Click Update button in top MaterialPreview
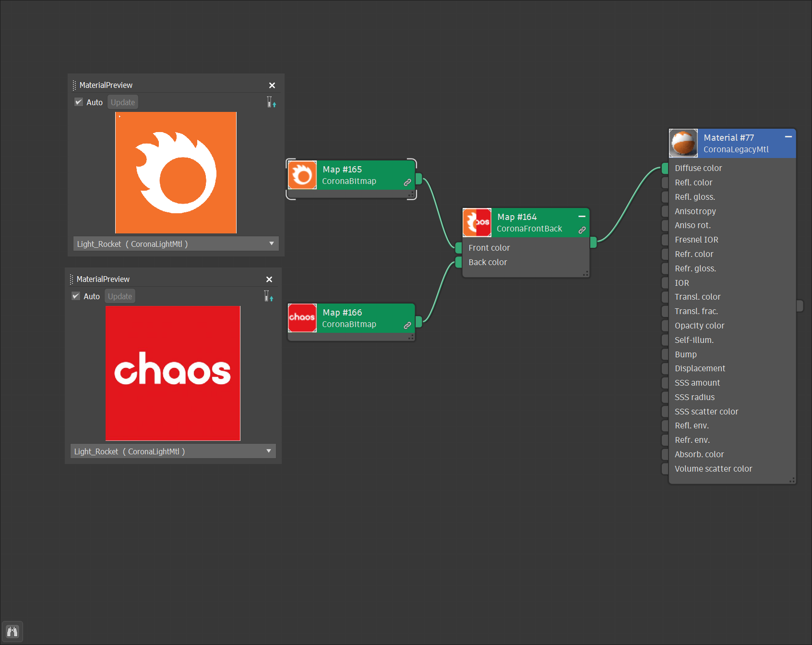812x645 pixels. (x=123, y=102)
